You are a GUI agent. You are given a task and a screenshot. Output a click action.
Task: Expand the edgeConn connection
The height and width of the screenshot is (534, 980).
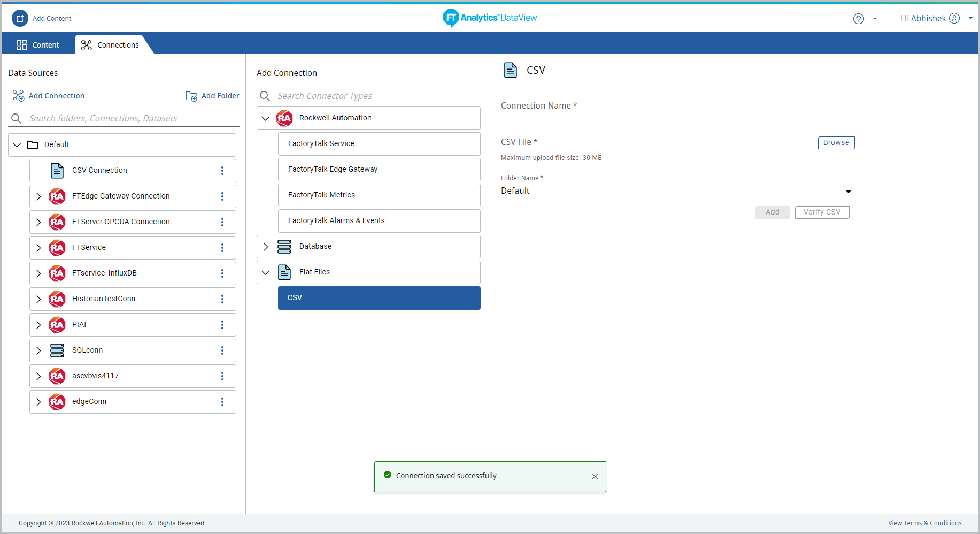click(38, 402)
